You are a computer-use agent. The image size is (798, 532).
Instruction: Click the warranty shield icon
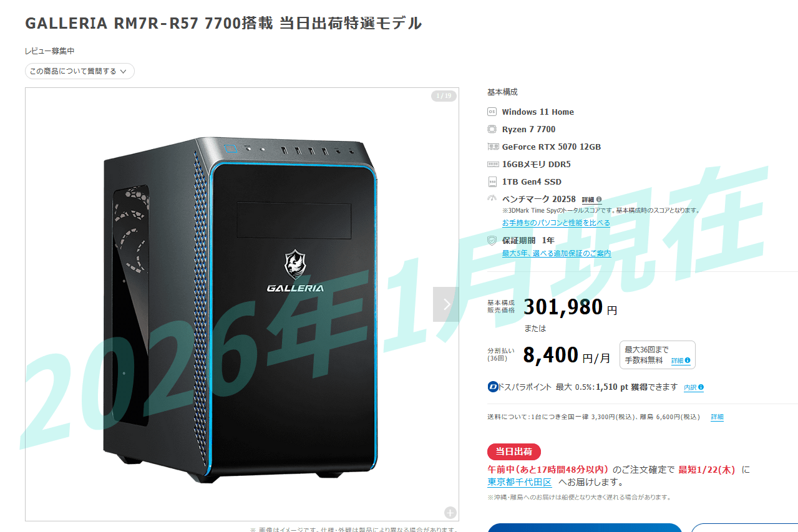[492, 240]
